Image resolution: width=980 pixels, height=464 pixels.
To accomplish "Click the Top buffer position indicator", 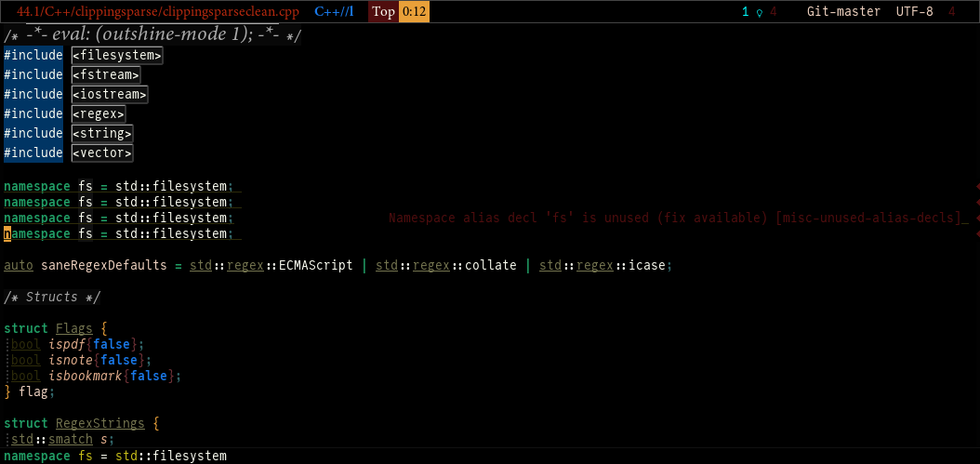I will click(x=384, y=12).
